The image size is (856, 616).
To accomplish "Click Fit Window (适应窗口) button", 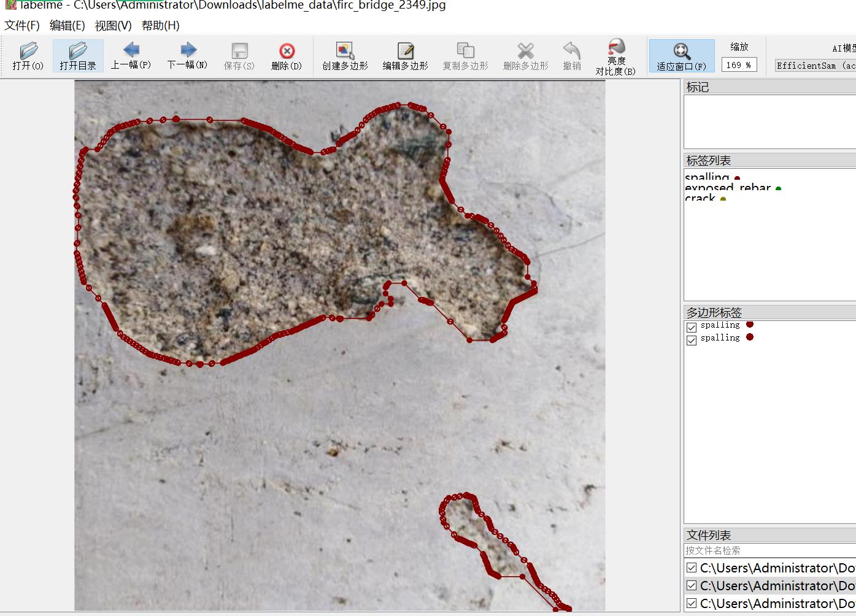I will tap(681, 56).
